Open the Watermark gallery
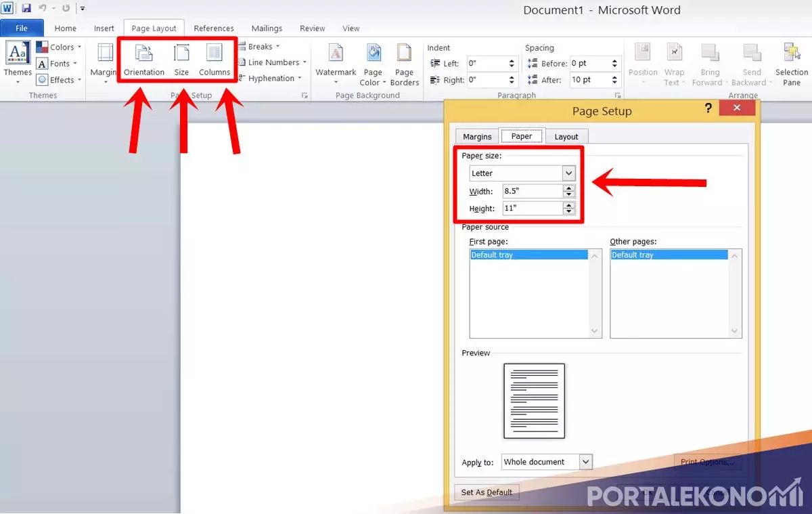Image resolution: width=812 pixels, height=514 pixels. (x=336, y=64)
